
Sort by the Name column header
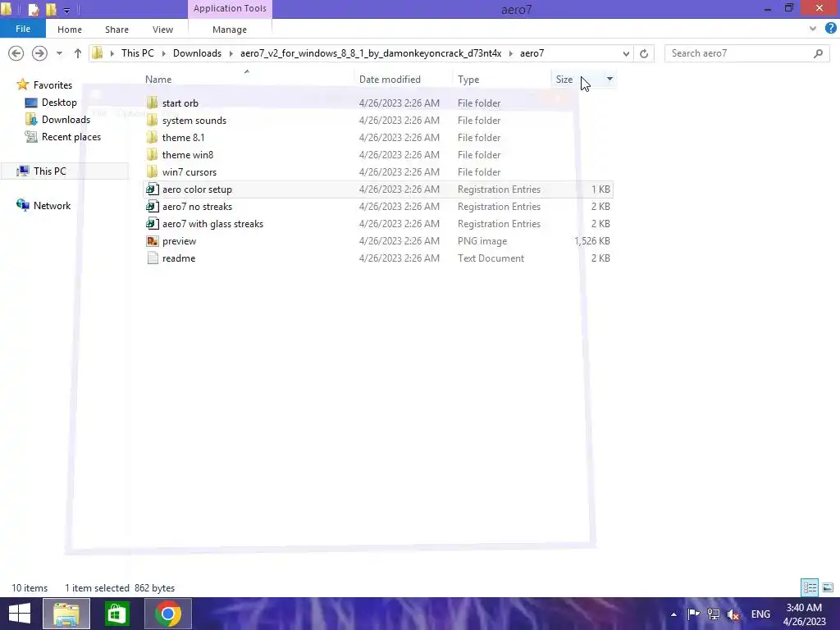(x=158, y=80)
